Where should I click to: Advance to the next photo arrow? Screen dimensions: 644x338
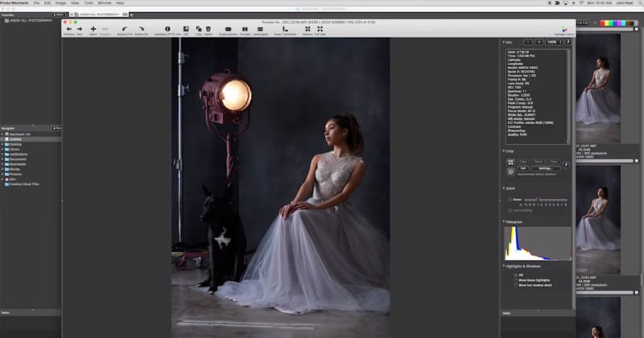click(x=80, y=29)
